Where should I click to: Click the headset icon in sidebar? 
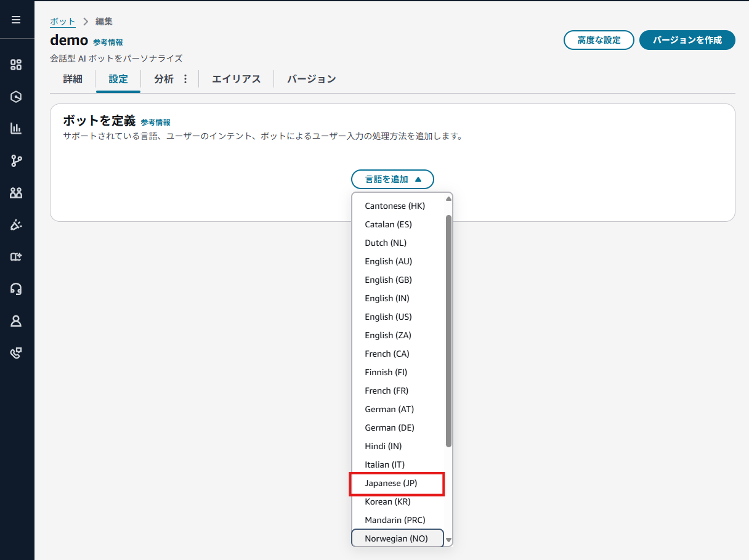(16, 289)
